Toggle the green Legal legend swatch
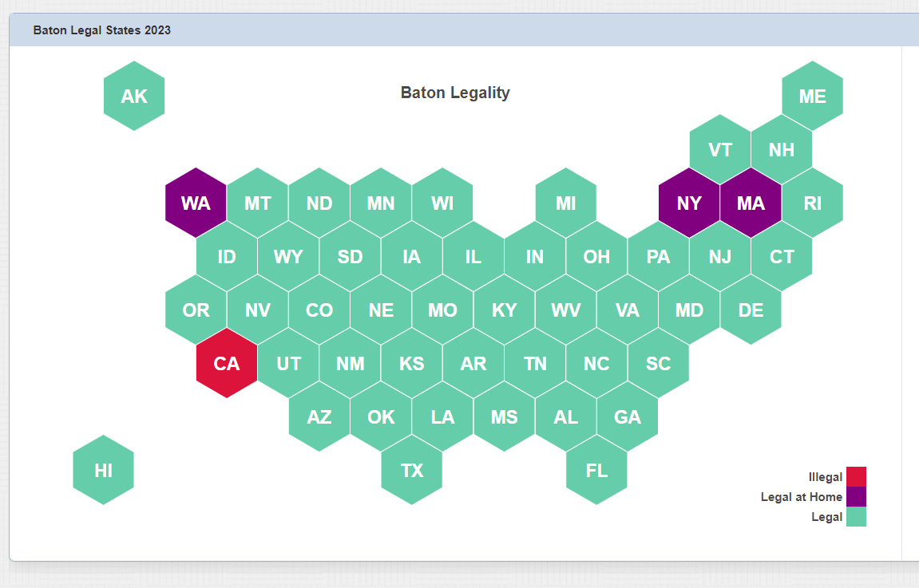Screen dimensions: 919x588 [856, 517]
